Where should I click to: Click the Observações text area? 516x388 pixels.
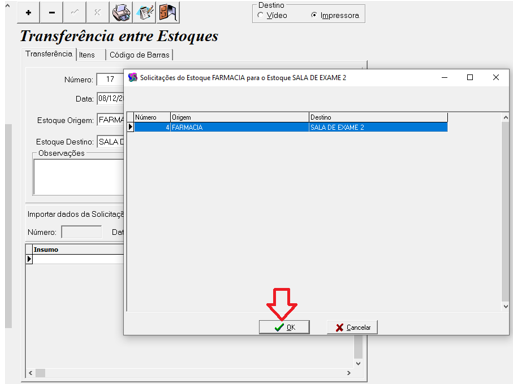tap(79, 177)
